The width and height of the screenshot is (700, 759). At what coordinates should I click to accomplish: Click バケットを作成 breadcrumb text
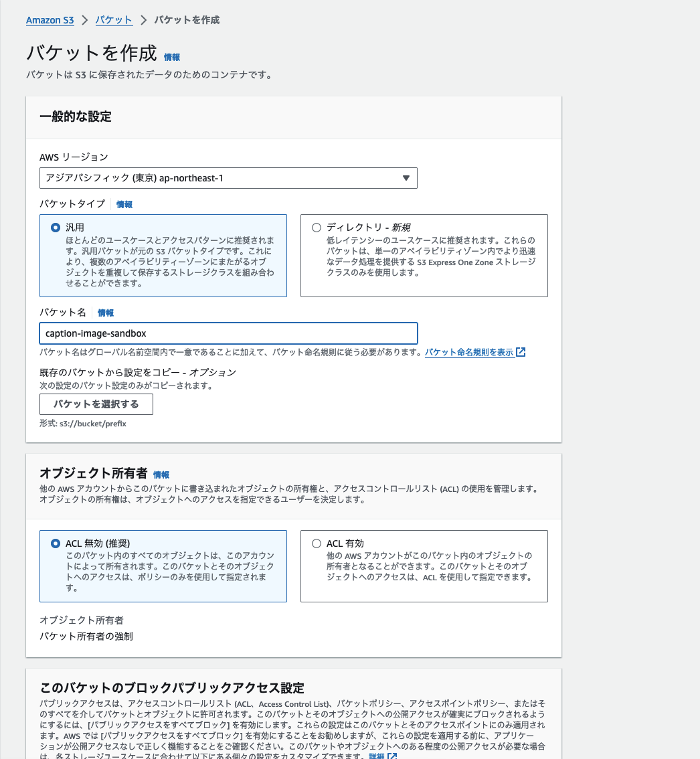[x=187, y=20]
